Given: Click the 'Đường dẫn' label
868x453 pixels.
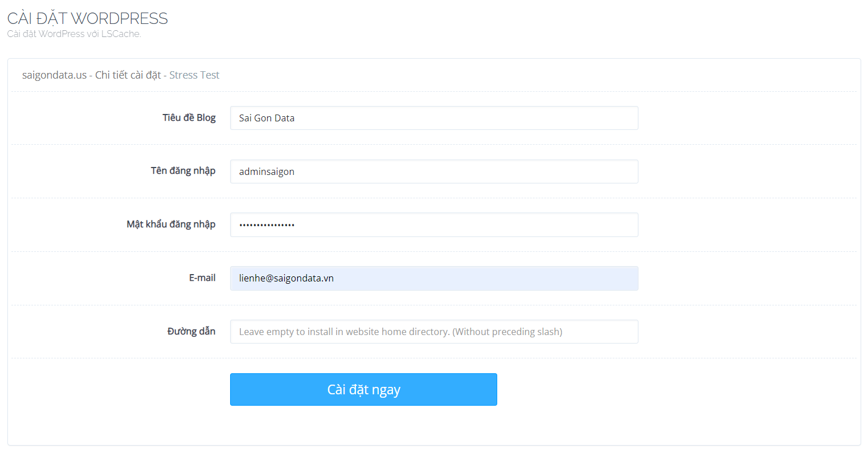Looking at the screenshot, I should point(191,331).
